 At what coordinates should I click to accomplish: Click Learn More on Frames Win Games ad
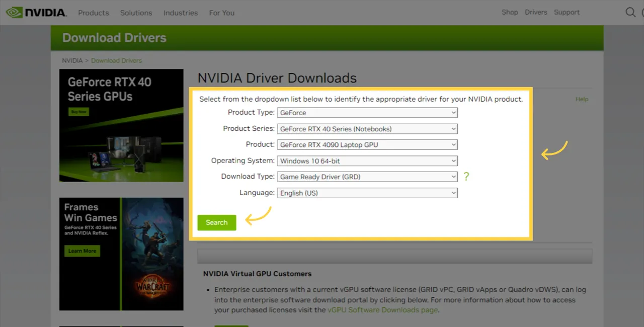(x=82, y=251)
